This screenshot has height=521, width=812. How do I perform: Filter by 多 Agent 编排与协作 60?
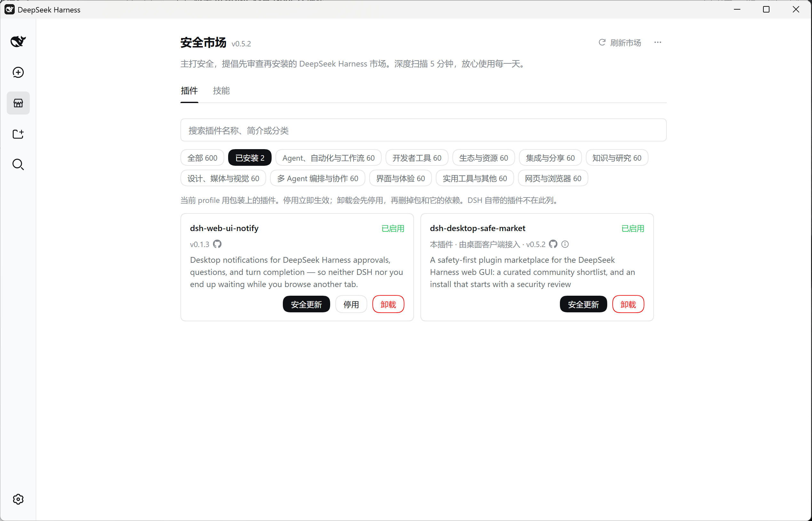[318, 178]
